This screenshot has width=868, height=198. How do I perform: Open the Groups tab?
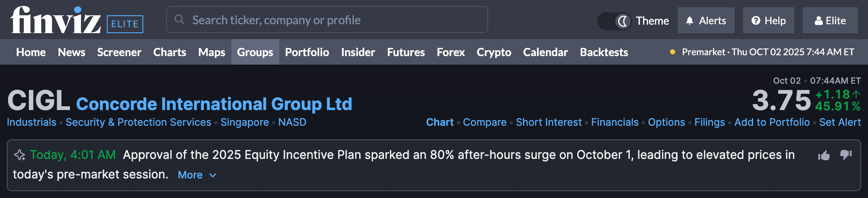click(255, 52)
